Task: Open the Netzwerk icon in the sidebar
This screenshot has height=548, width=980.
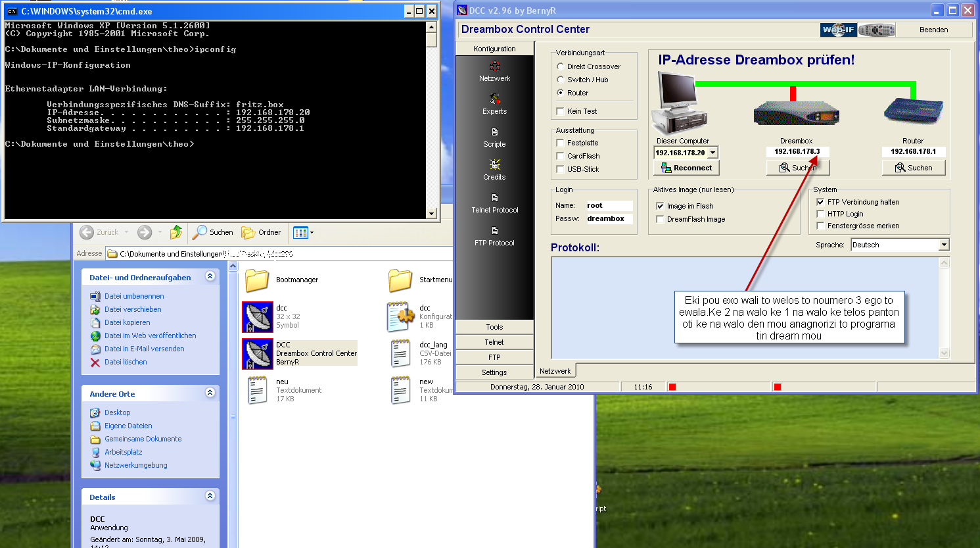Action: point(494,66)
